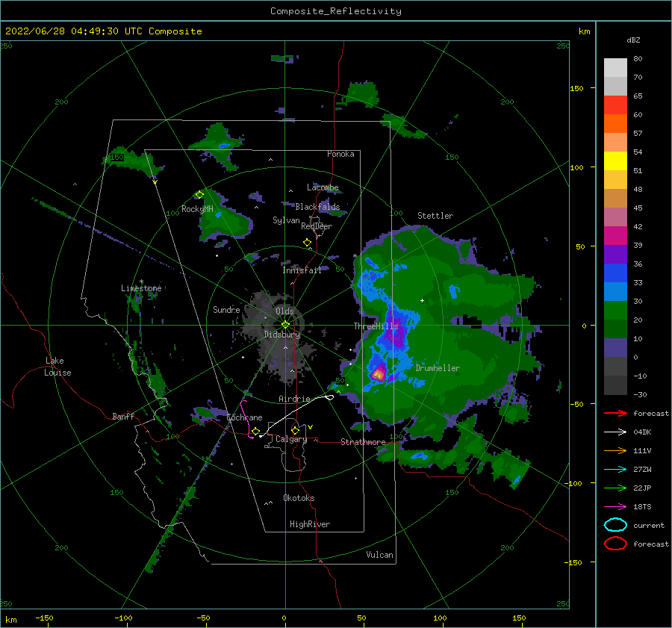Click the Sundre city label
The width and height of the screenshot is (672, 628).
pos(226,309)
